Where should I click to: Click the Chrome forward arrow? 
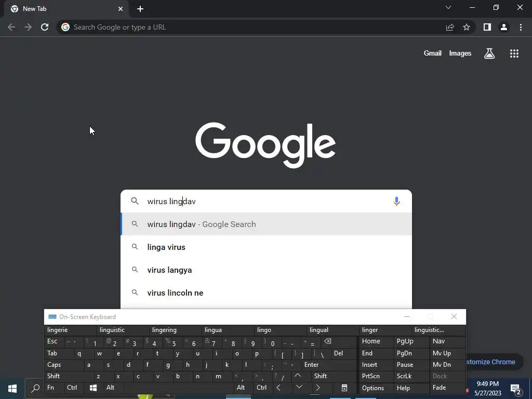click(x=28, y=27)
